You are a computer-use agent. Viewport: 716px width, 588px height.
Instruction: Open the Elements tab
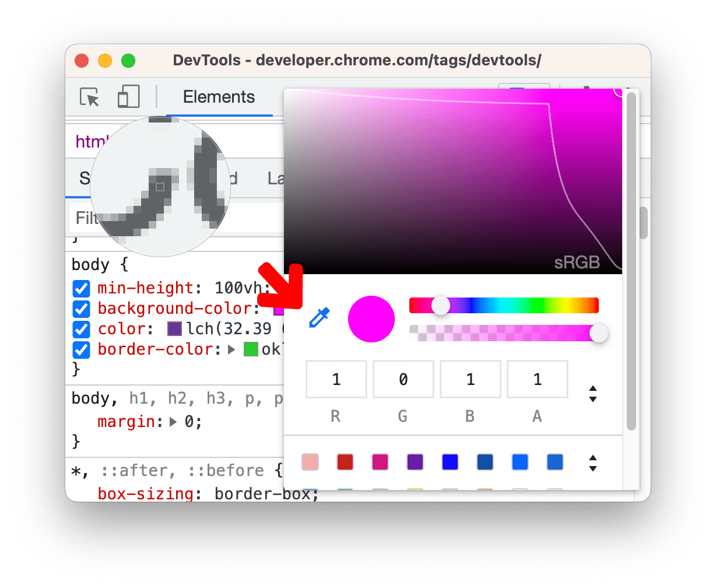pyautogui.click(x=219, y=97)
